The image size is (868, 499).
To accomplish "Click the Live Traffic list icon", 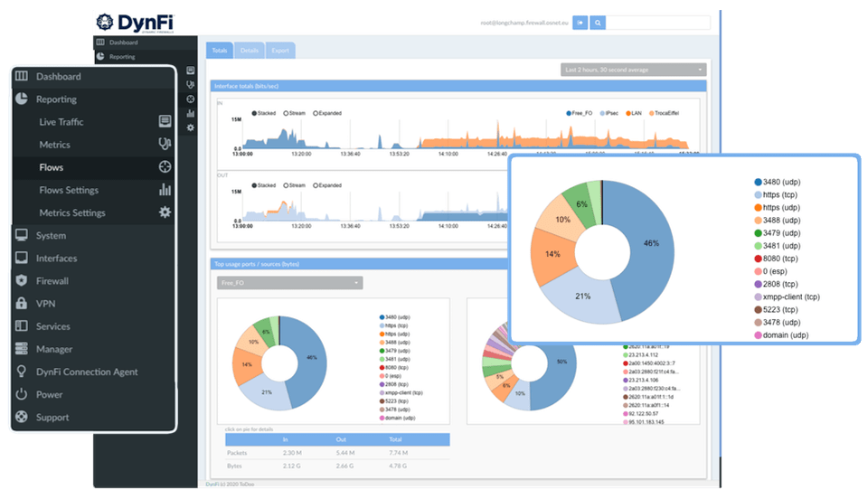I will coord(165,121).
